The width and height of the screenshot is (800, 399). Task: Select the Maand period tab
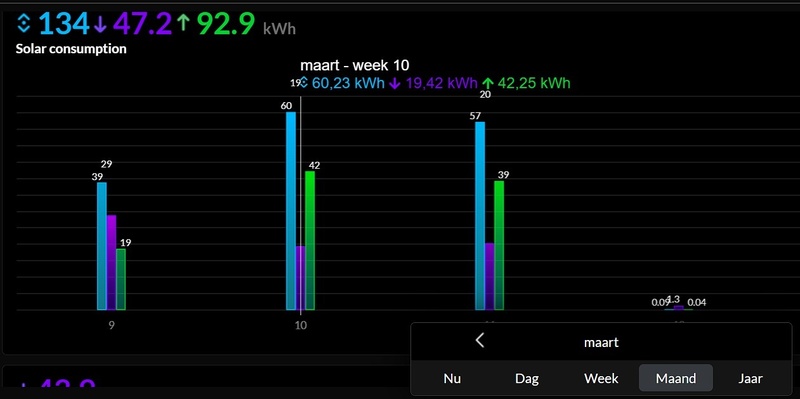(676, 378)
